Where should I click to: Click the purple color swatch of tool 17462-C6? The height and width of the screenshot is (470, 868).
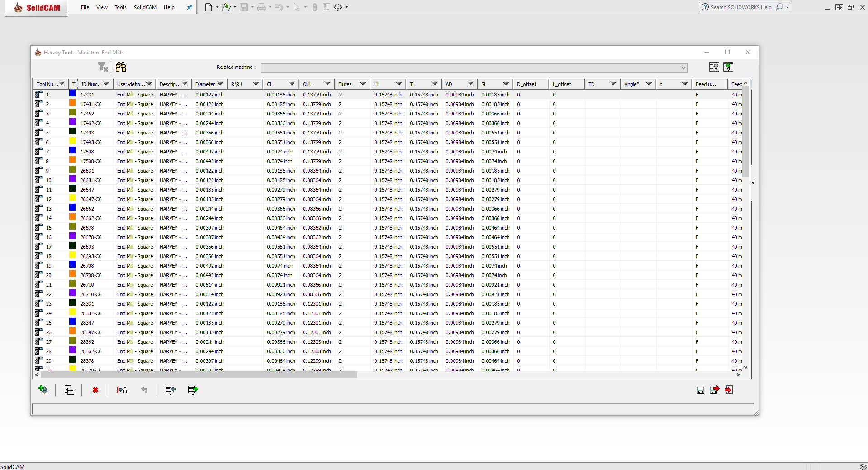(72, 122)
